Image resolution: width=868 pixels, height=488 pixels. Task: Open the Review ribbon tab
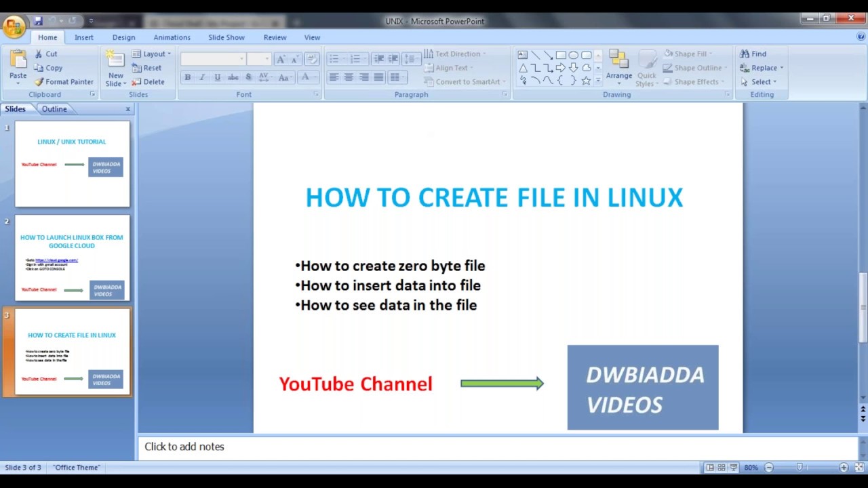tap(275, 37)
